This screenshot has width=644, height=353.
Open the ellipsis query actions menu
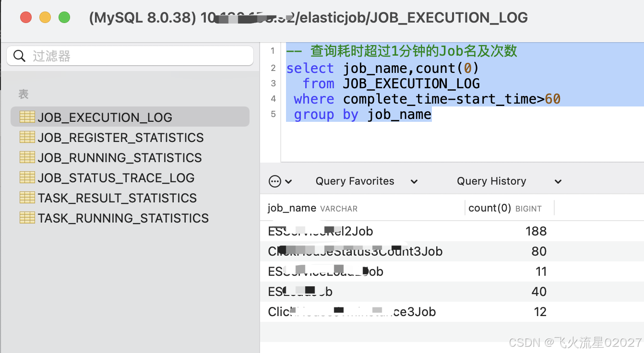pyautogui.click(x=280, y=181)
